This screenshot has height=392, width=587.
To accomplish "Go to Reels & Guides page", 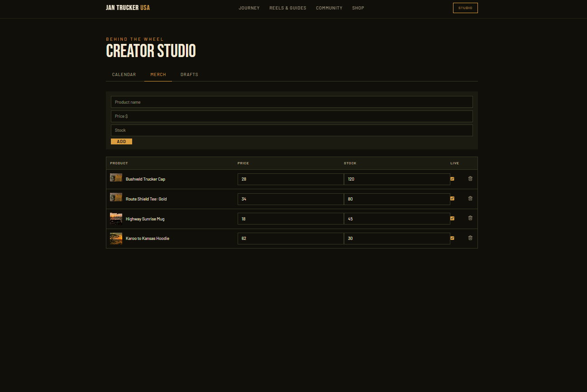I will pos(288,8).
